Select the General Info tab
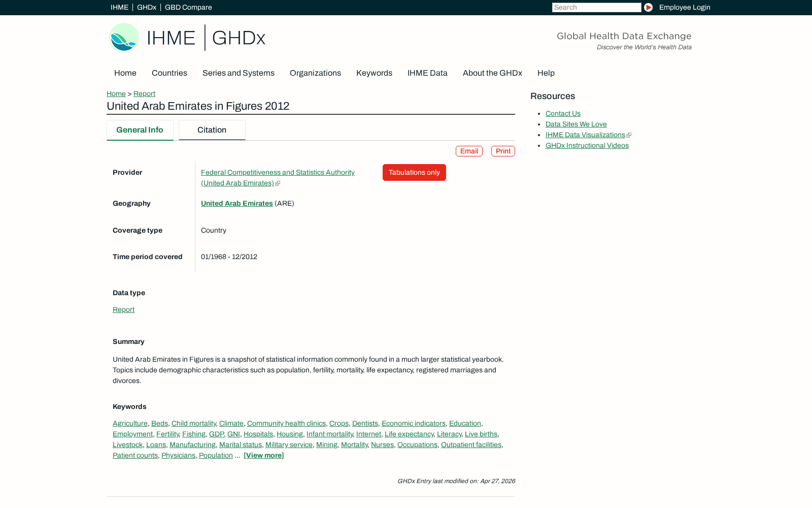The width and height of the screenshot is (812, 508). click(x=140, y=130)
